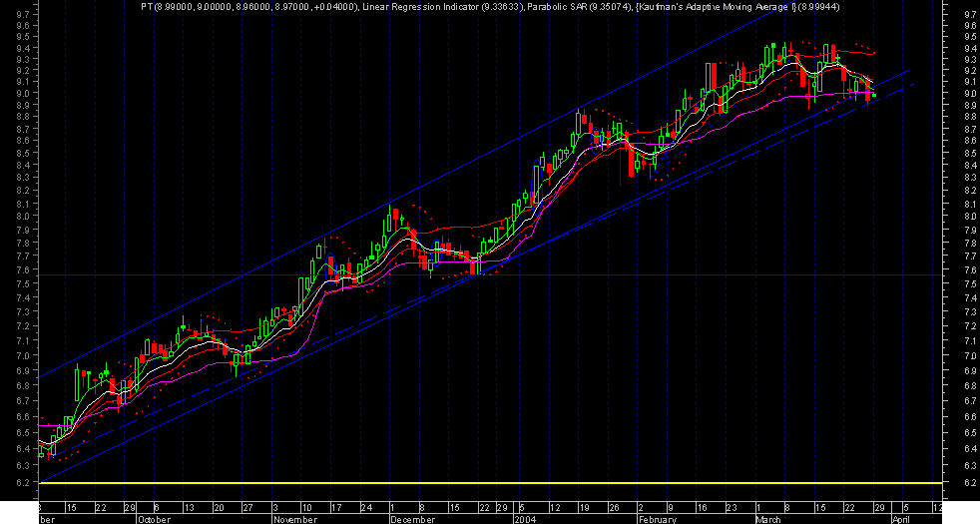The image size is (980, 524).
Task: Click the February 16 date label
Action: tap(703, 508)
